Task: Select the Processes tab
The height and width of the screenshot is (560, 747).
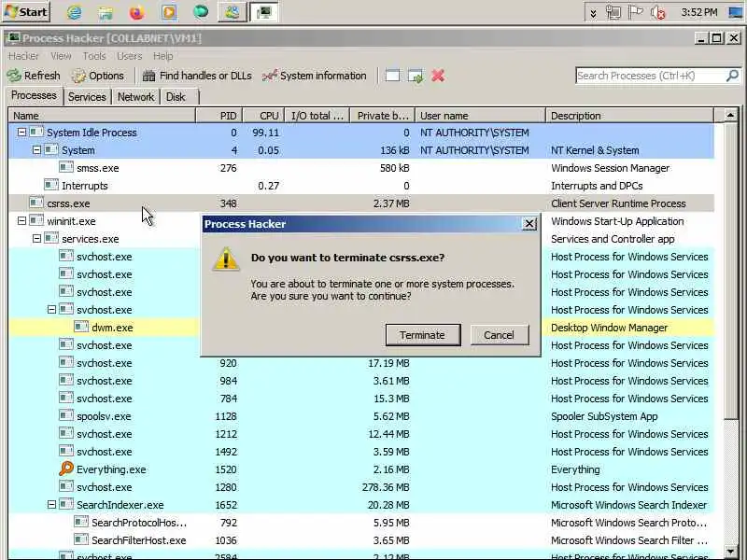Action: click(34, 95)
